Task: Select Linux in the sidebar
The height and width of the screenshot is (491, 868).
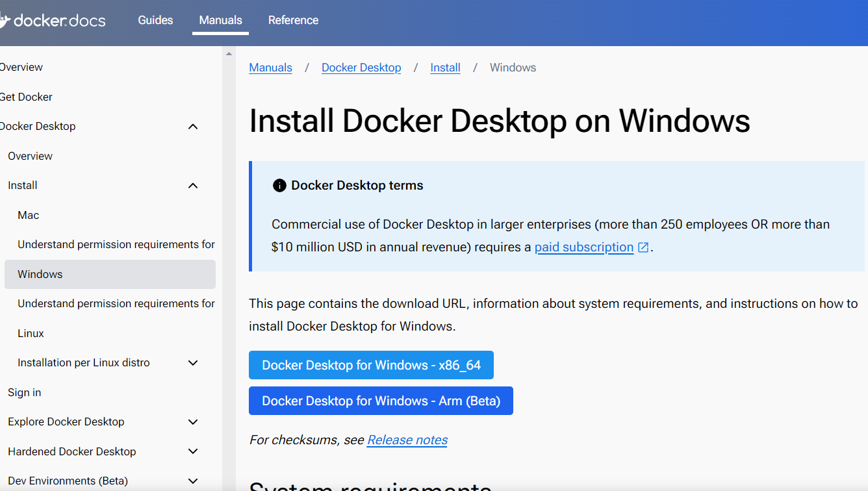Action: (x=31, y=334)
